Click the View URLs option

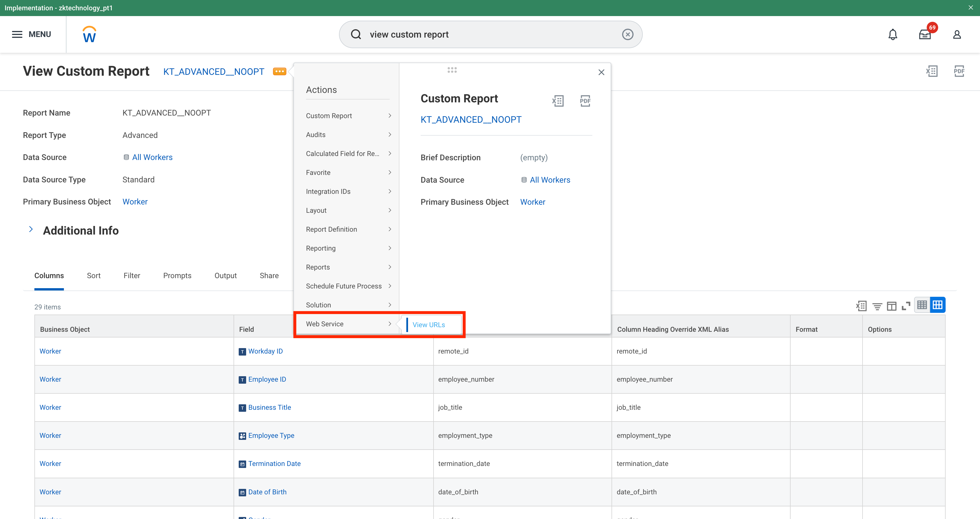[429, 325]
